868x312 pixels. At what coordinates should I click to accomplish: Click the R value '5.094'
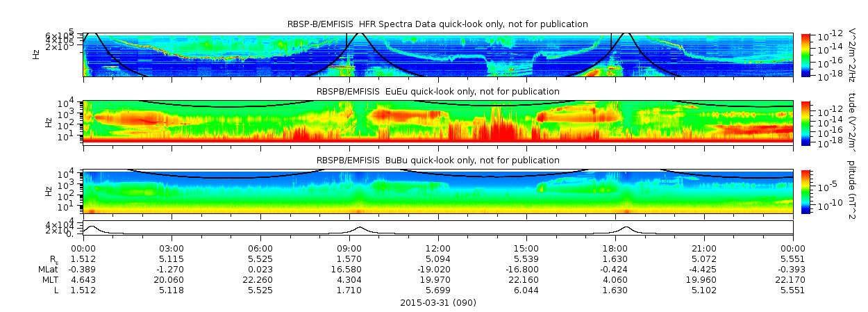[438, 259]
